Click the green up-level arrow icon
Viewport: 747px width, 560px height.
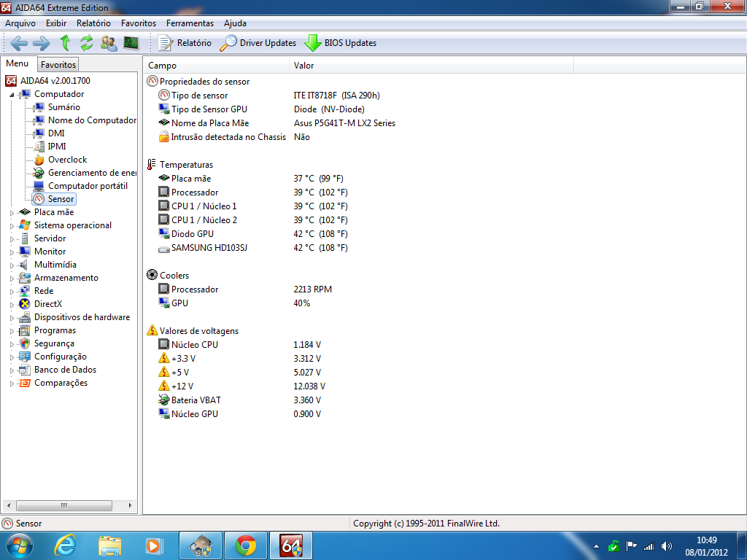65,43
